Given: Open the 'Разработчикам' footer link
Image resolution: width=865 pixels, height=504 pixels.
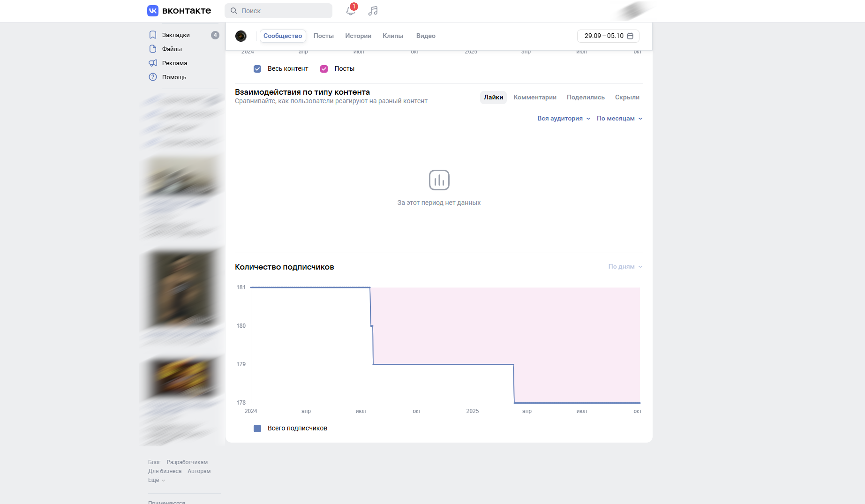Looking at the screenshot, I should pyautogui.click(x=187, y=462).
